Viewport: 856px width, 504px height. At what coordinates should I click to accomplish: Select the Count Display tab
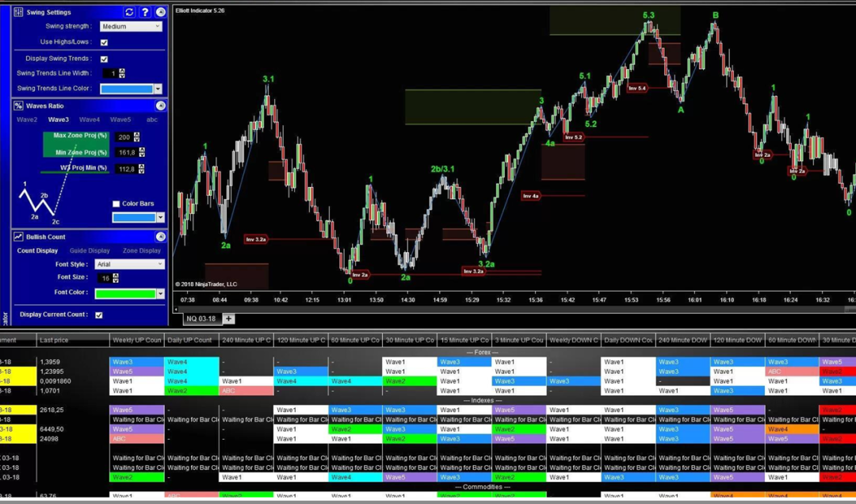pyautogui.click(x=37, y=250)
